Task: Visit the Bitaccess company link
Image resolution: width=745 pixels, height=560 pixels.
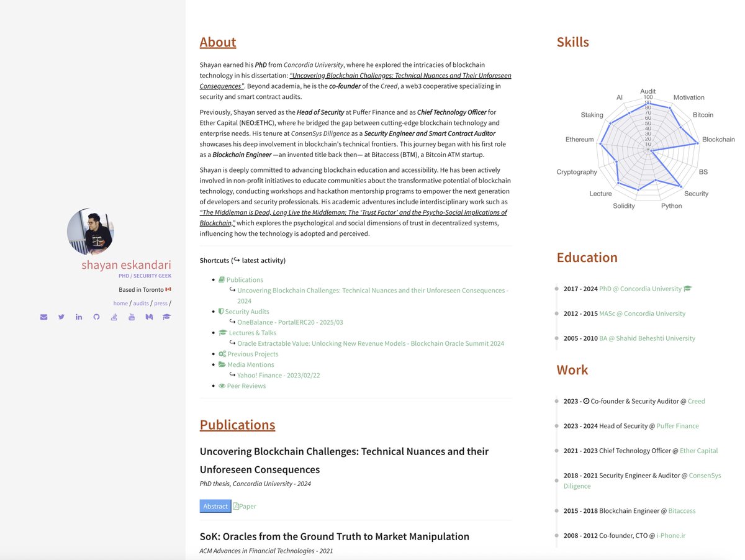Action: [682, 511]
